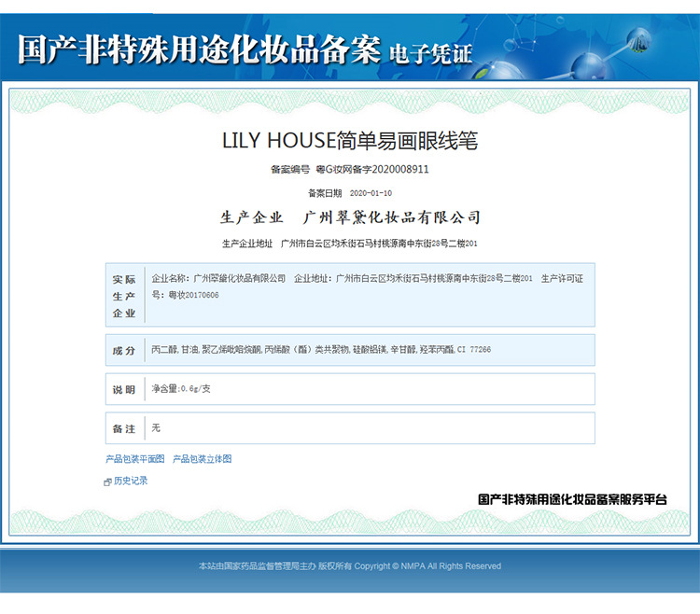Open the 历史记录 link

pyautogui.click(x=131, y=481)
